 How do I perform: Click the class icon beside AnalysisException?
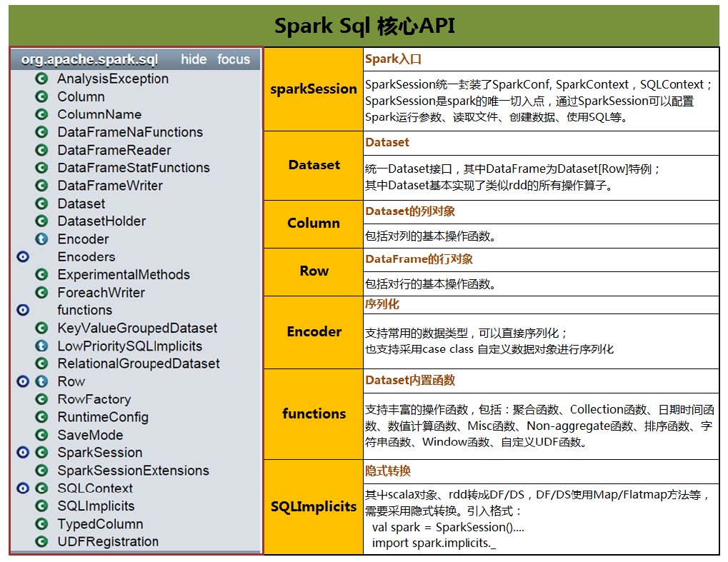tap(41, 79)
